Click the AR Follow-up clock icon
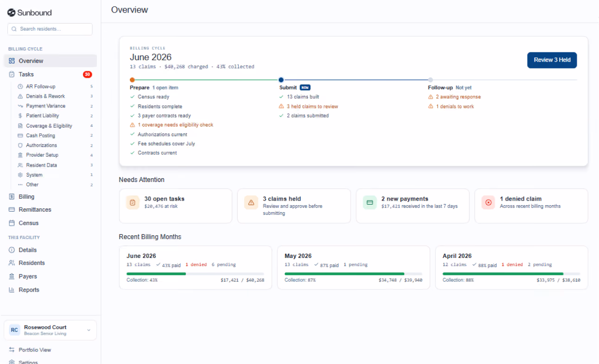Image resolution: width=599 pixels, height=364 pixels. click(20, 87)
